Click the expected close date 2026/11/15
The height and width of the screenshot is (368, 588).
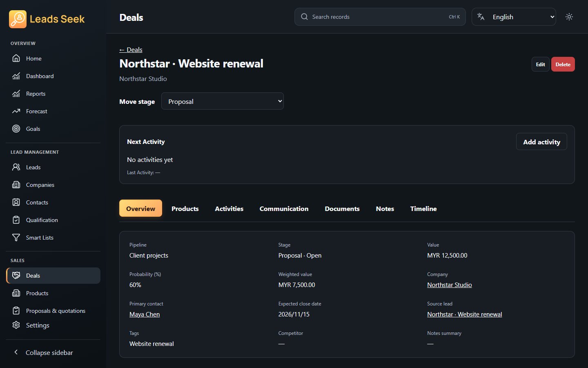(x=294, y=314)
